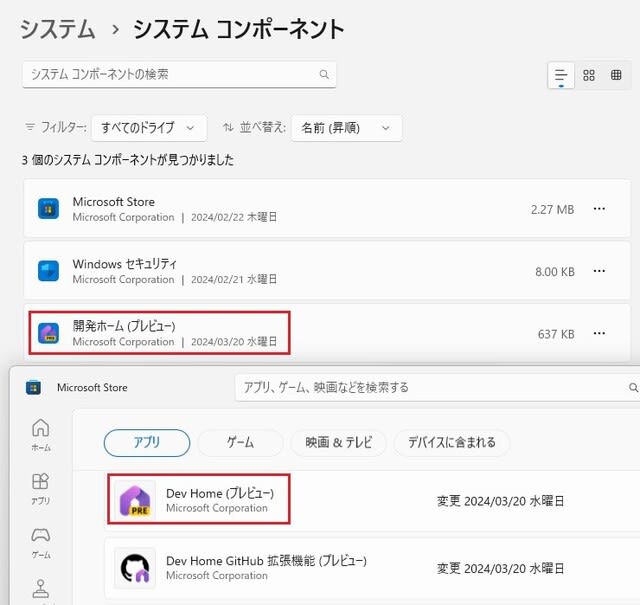
Task: Click the filter icon beside フィルター
Action: click(30, 127)
